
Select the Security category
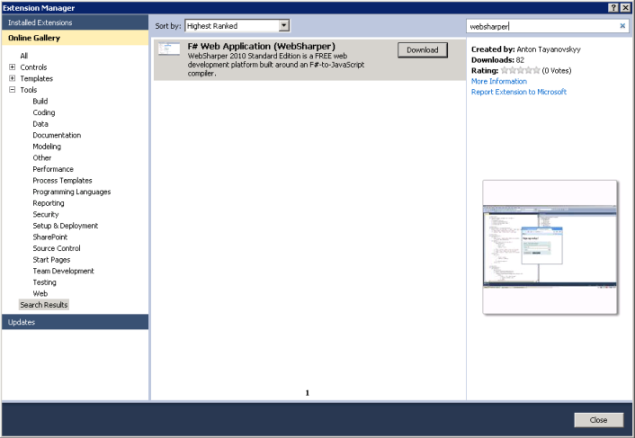pyautogui.click(x=46, y=215)
